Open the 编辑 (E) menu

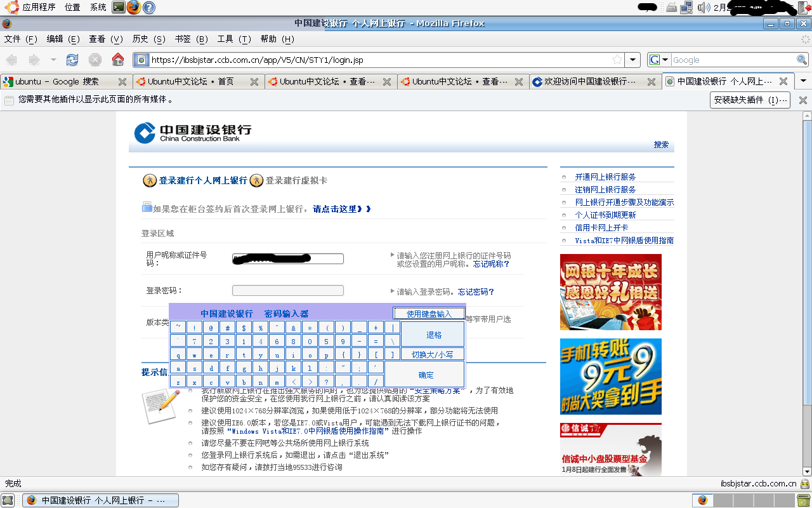63,39
